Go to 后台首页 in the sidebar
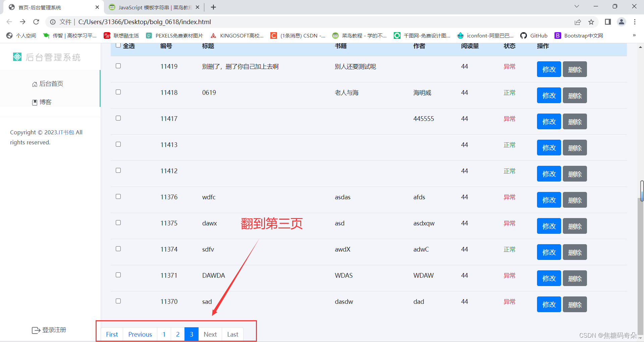The width and height of the screenshot is (644, 342). coord(48,84)
